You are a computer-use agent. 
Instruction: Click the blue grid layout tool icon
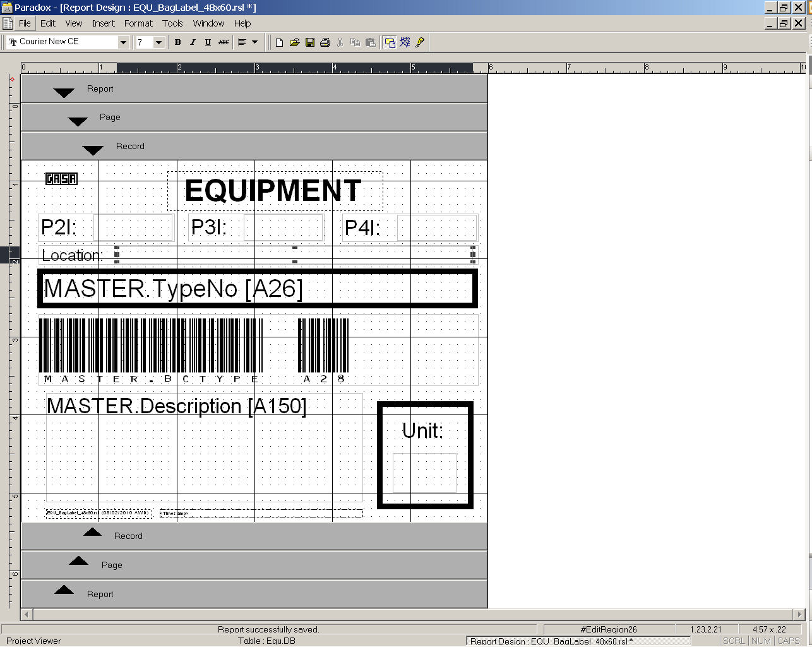[x=405, y=42]
